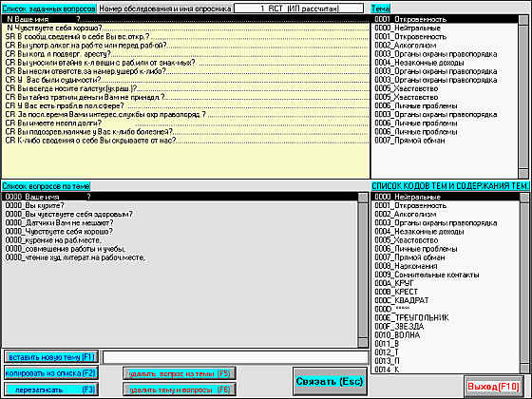
Task: Click the theme codes list vertical scrollbar
Action: pyautogui.click(x=524, y=283)
